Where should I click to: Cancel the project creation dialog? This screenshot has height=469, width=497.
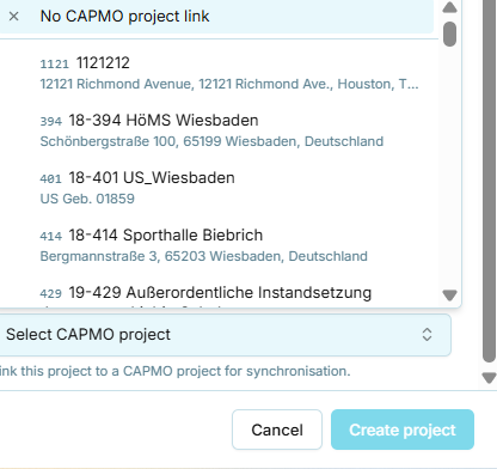[x=277, y=430]
